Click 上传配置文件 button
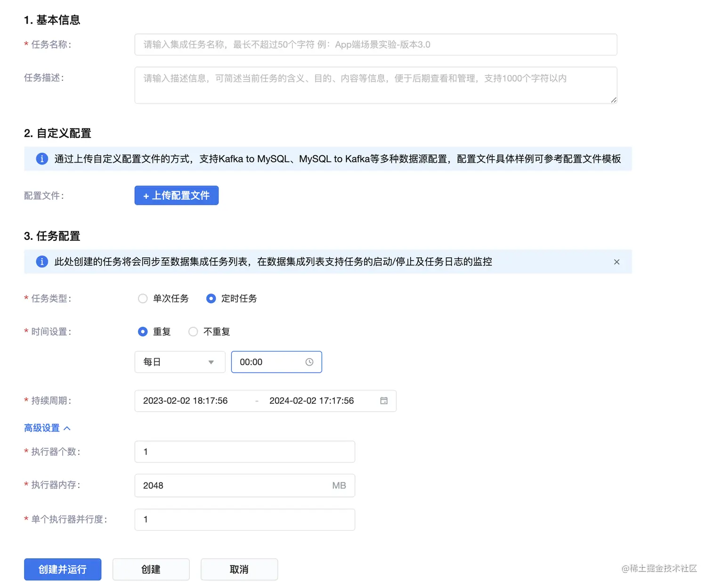Viewport: 712px width, 588px height. coord(177,196)
